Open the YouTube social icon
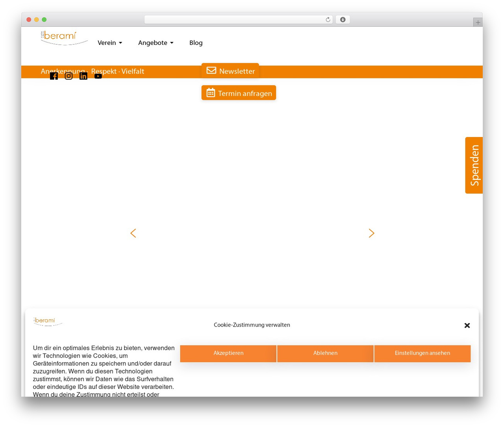Viewport: 504px width, 427px height. point(98,76)
